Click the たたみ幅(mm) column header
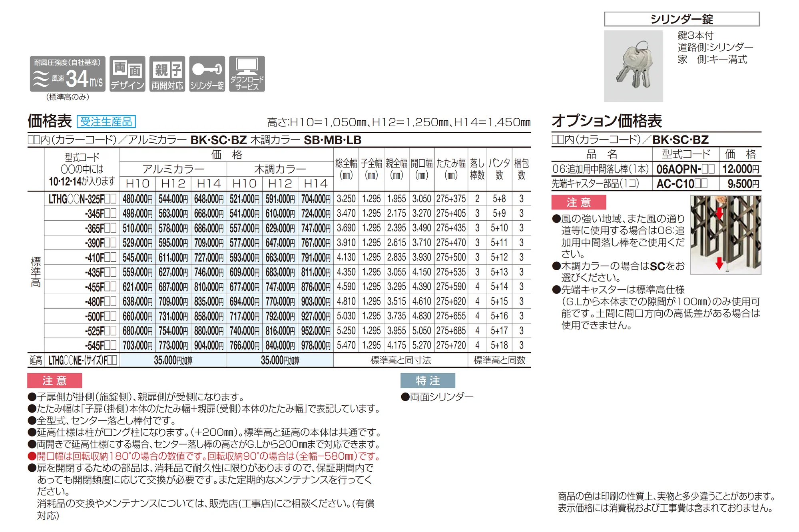The height and width of the screenshot is (532, 799). (x=451, y=169)
